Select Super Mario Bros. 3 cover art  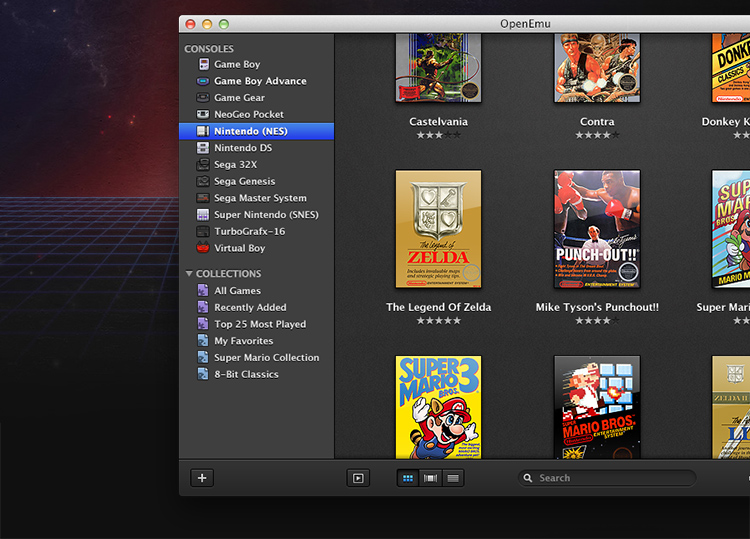(x=439, y=407)
